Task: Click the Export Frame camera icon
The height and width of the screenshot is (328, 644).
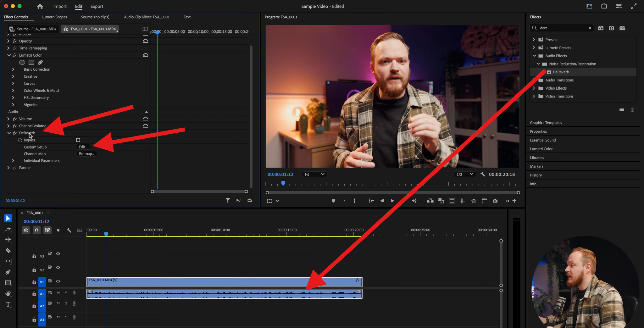Action: pos(495,201)
